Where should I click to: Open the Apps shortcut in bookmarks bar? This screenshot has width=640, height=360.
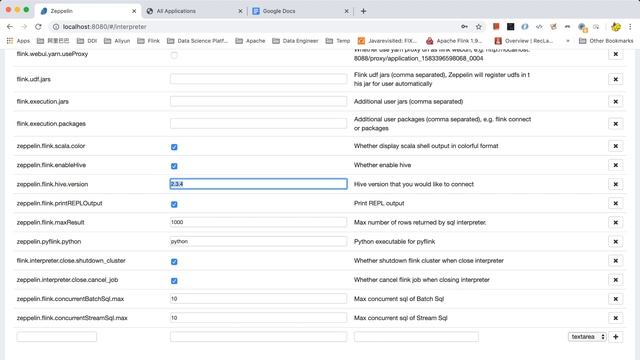click(18, 41)
